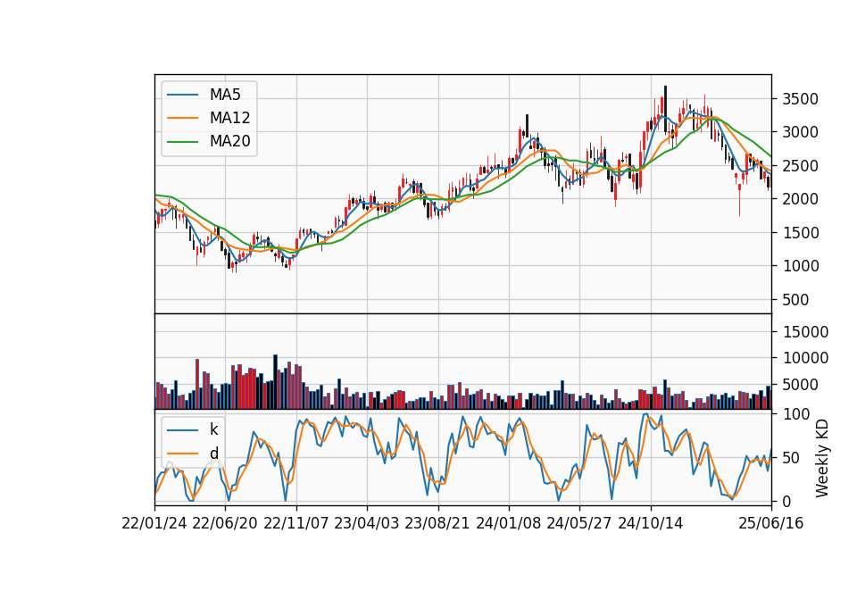Click the 24/01/08 date label
The image size is (857, 616).
click(x=508, y=524)
